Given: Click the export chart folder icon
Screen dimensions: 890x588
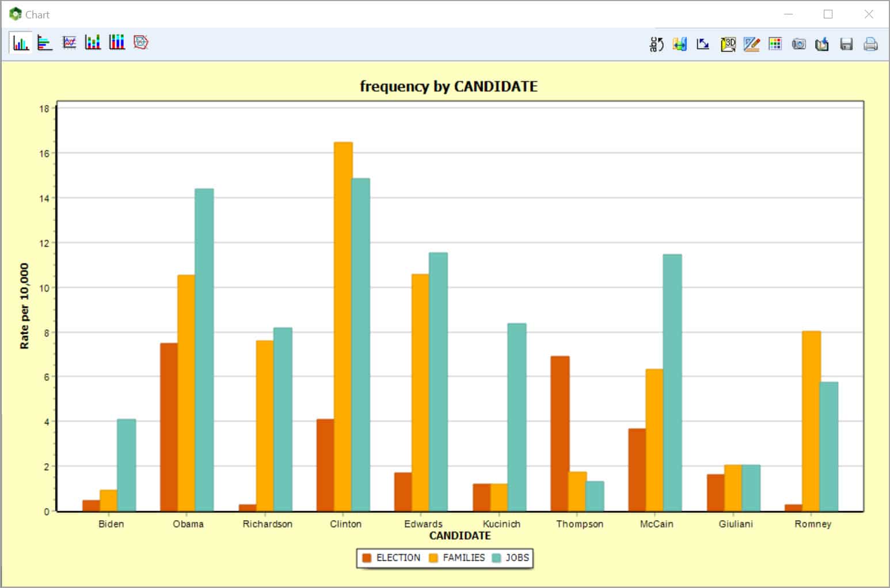Looking at the screenshot, I should coord(822,44).
